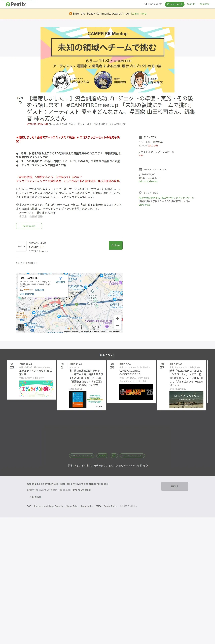Open the 特集 business seminar feature link
This screenshot has width=215, height=644.
click(106, 466)
